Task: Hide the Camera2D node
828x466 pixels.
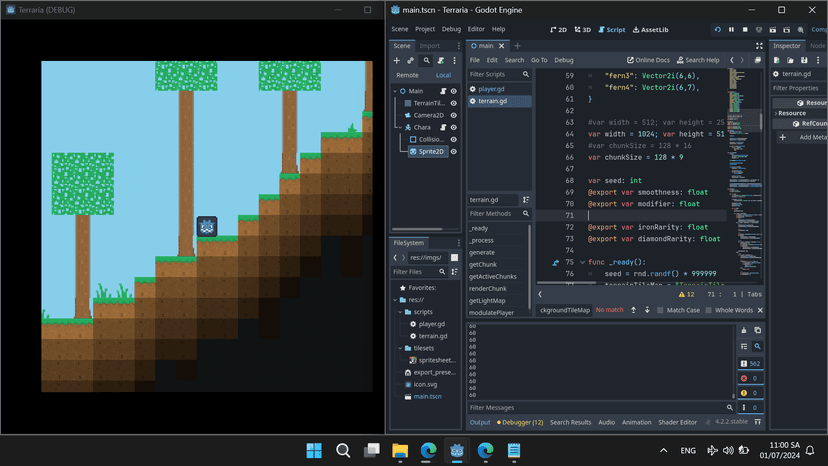Action: click(x=454, y=115)
